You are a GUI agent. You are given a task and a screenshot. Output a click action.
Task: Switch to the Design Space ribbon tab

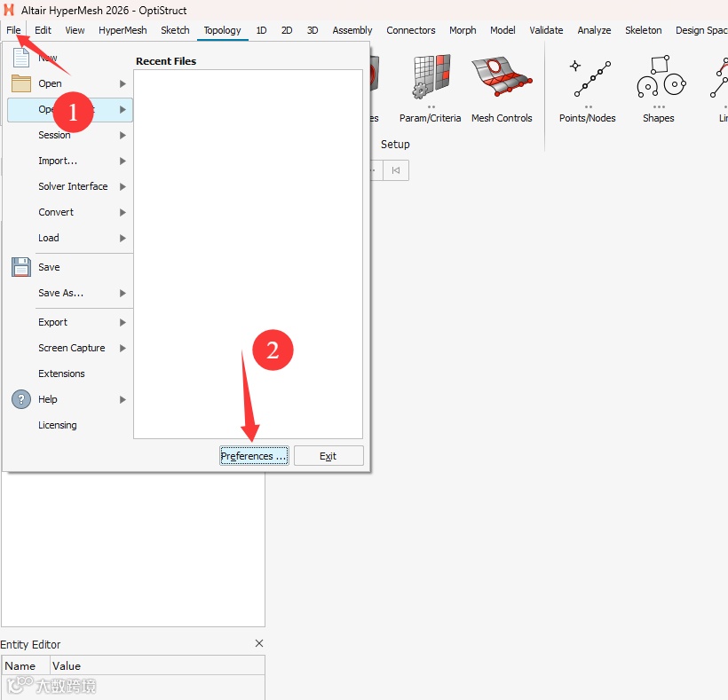click(700, 30)
